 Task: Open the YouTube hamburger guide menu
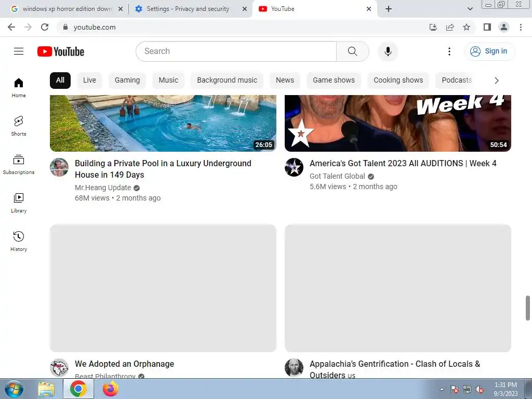click(x=19, y=51)
